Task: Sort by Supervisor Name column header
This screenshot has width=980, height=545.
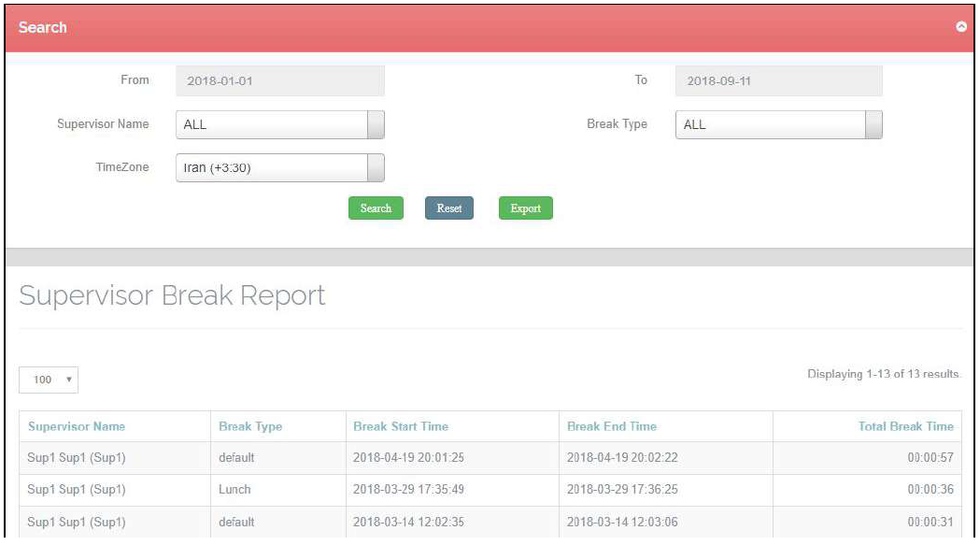Action: [x=77, y=426]
